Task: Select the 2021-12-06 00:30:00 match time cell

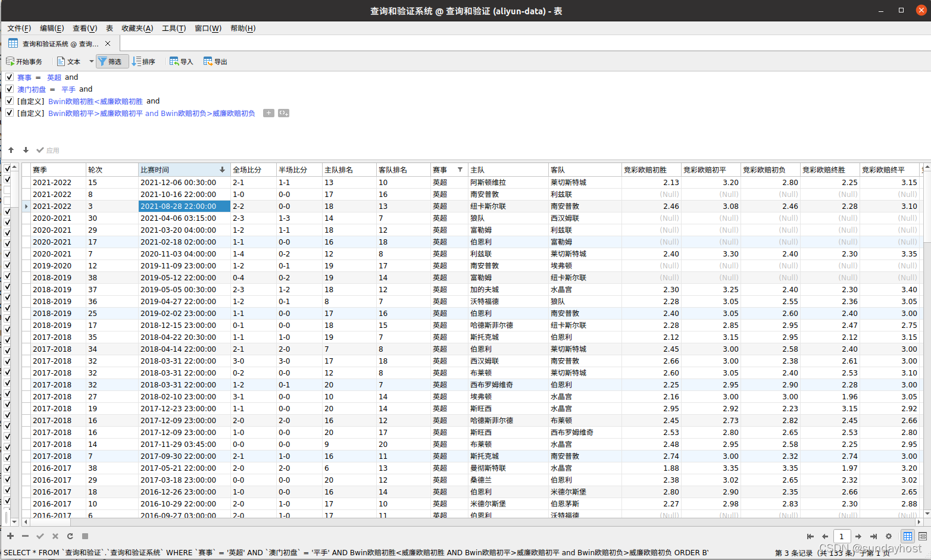Action: tap(185, 182)
